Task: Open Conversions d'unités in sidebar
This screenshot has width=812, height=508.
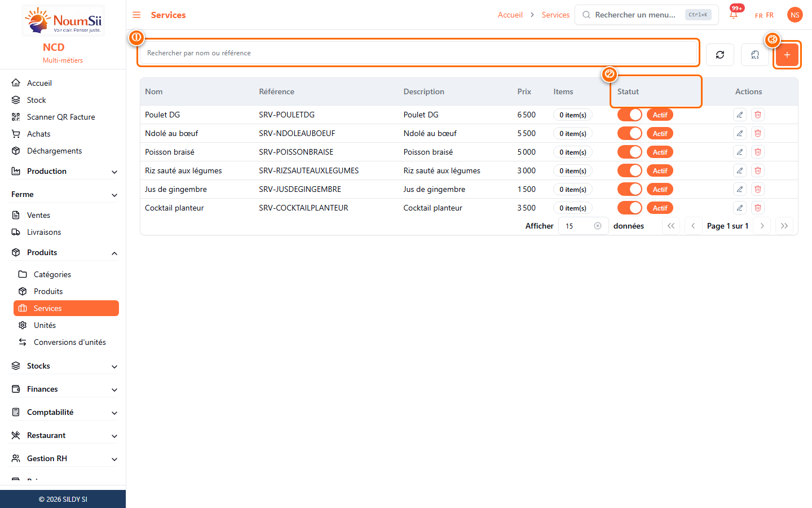Action: 66,342
